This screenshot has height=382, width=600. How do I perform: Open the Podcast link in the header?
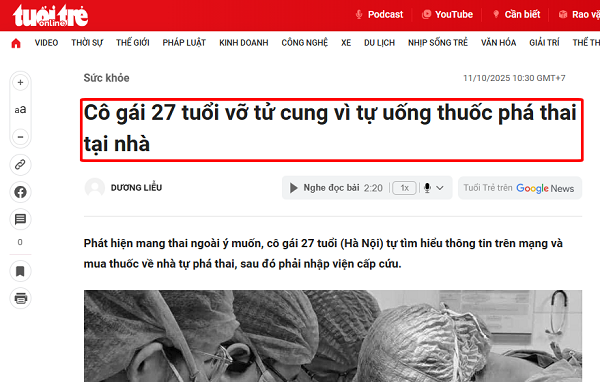(x=379, y=15)
